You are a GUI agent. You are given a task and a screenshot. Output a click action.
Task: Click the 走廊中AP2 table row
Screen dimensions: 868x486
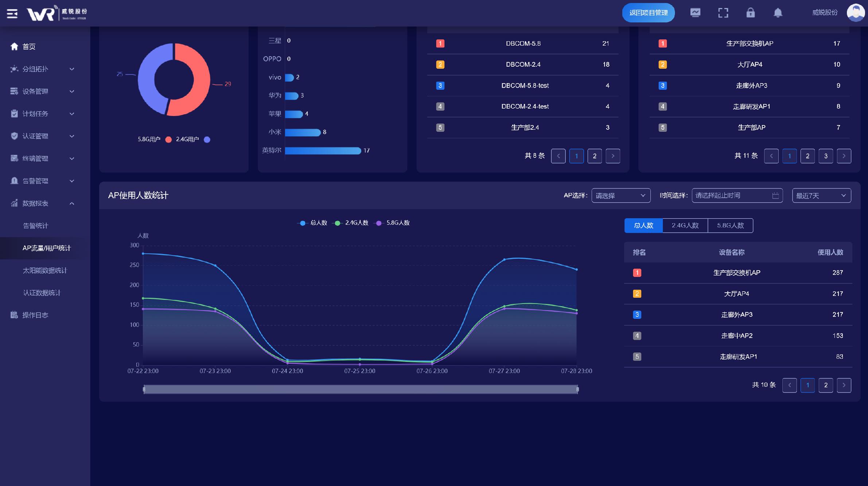738,336
